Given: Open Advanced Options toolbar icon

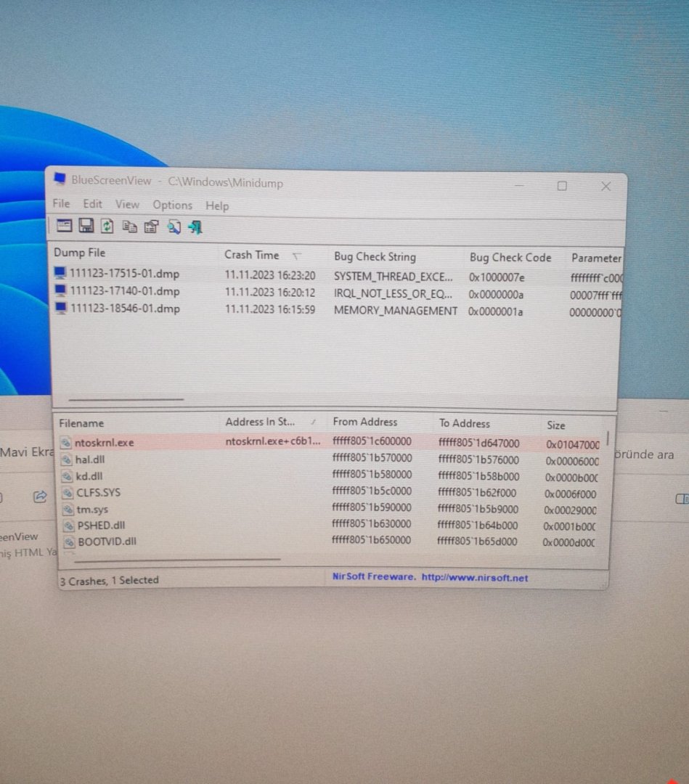Looking at the screenshot, I should (64, 226).
